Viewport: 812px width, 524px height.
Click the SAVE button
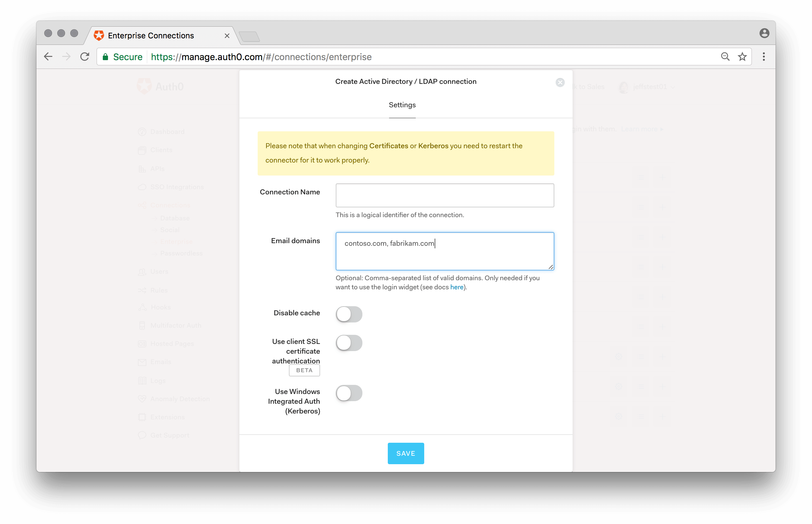click(405, 453)
